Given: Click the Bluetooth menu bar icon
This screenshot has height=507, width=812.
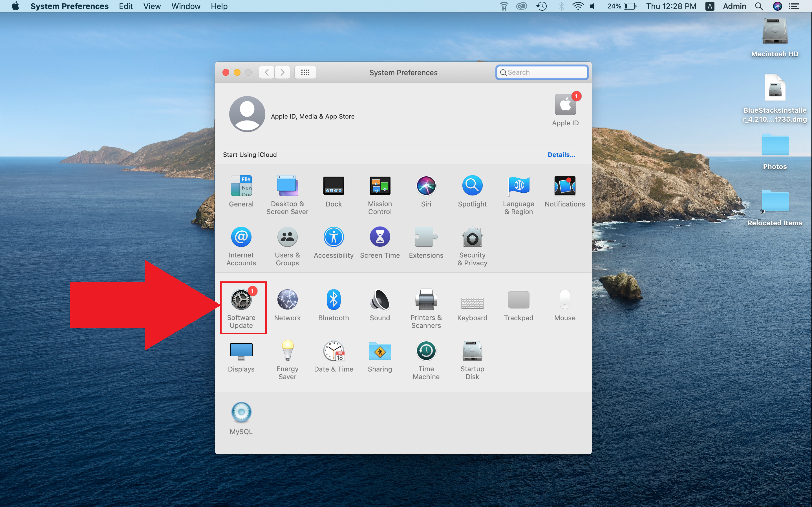Looking at the screenshot, I should [559, 6].
